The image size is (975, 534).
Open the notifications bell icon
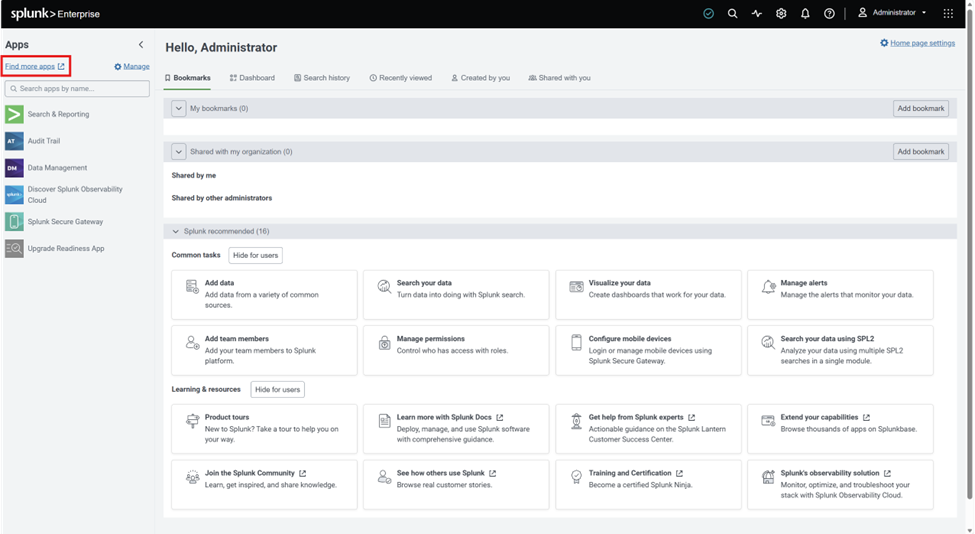tap(805, 14)
